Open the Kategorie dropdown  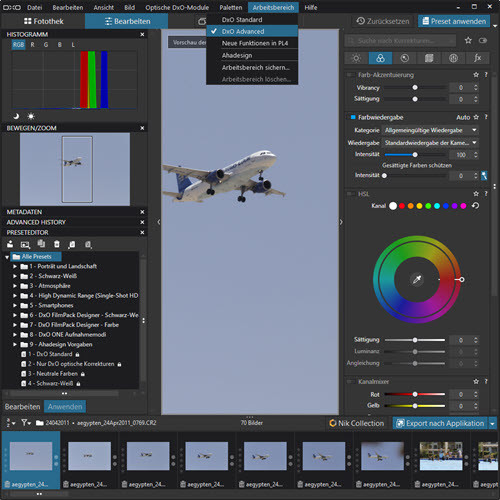click(x=430, y=130)
